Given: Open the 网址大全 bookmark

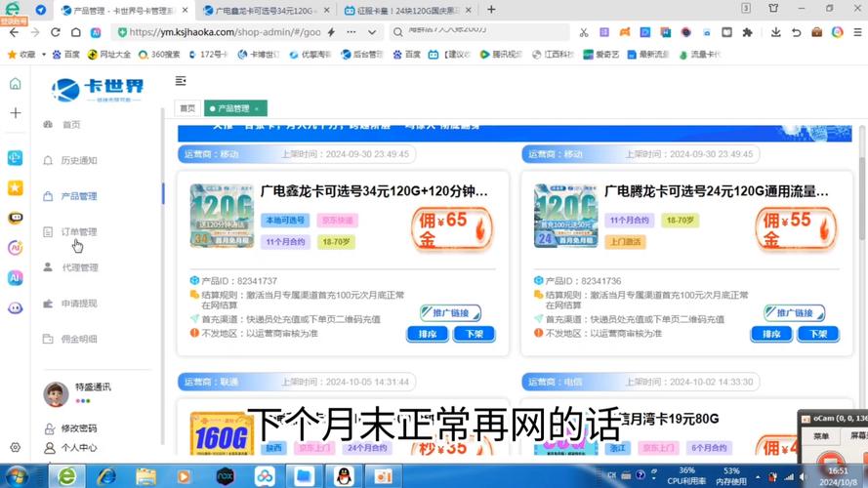Looking at the screenshot, I should 109,55.
